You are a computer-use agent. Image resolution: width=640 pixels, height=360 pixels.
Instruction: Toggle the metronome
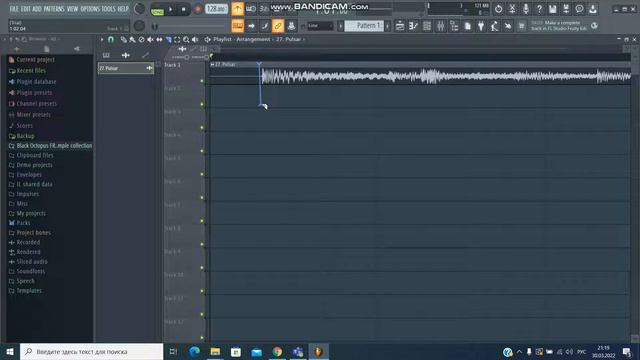click(x=238, y=9)
